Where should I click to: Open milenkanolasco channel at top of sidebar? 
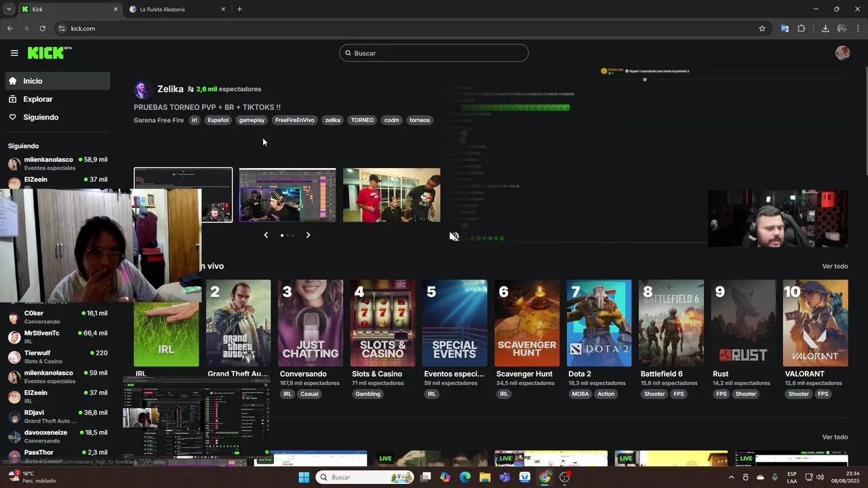58,163
